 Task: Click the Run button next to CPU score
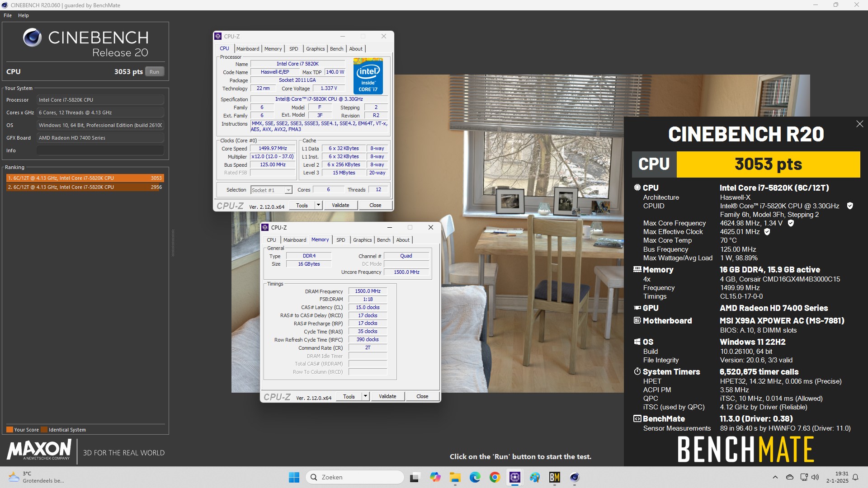coord(154,72)
